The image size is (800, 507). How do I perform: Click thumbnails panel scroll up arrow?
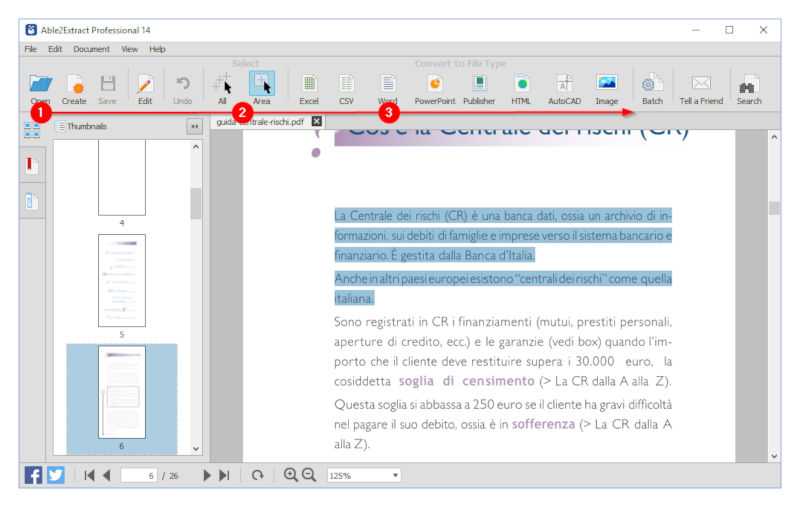[196, 147]
